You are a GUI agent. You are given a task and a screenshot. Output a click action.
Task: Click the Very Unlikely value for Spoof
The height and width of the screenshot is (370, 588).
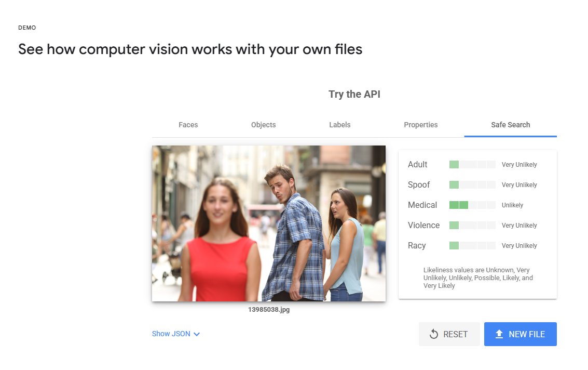click(x=519, y=185)
